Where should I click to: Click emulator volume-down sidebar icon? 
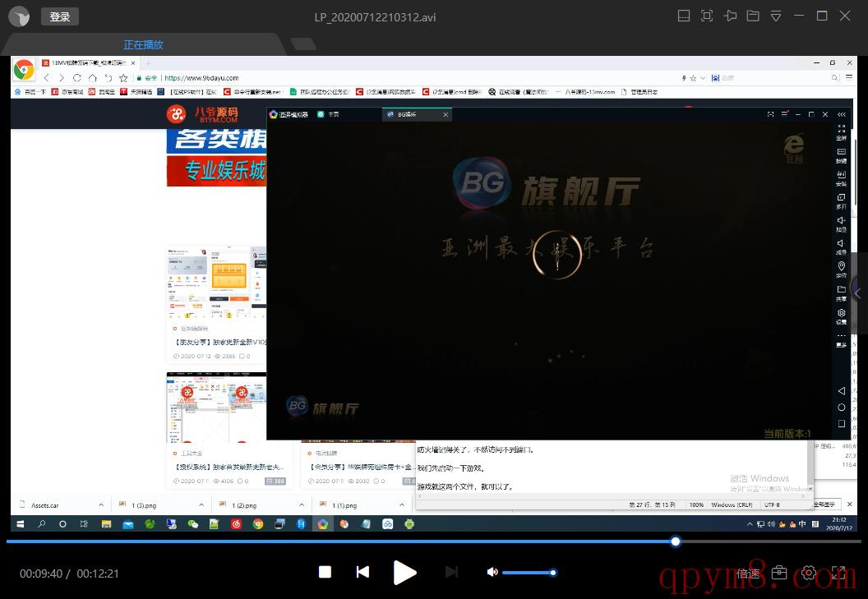pos(842,247)
